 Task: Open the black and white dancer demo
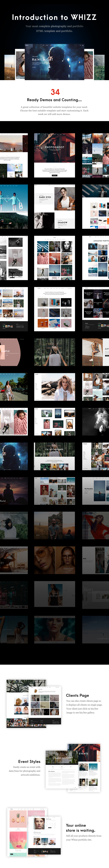click(x=96, y=422)
